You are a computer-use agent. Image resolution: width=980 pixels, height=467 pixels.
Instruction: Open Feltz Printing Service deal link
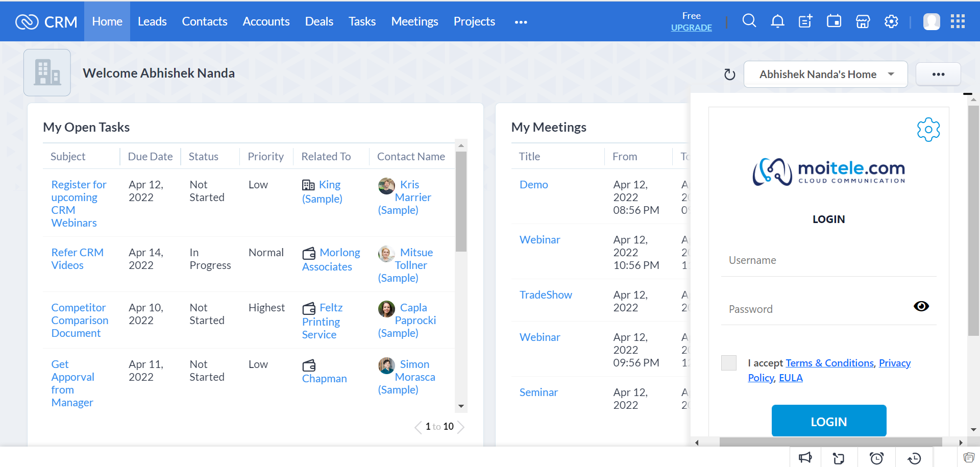[x=323, y=321]
